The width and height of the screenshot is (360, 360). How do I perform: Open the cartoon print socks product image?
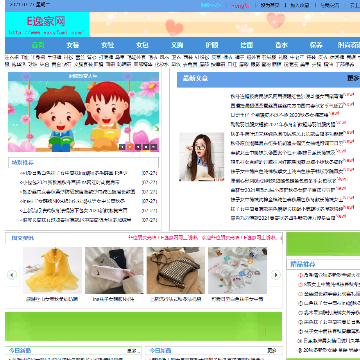click(237, 270)
